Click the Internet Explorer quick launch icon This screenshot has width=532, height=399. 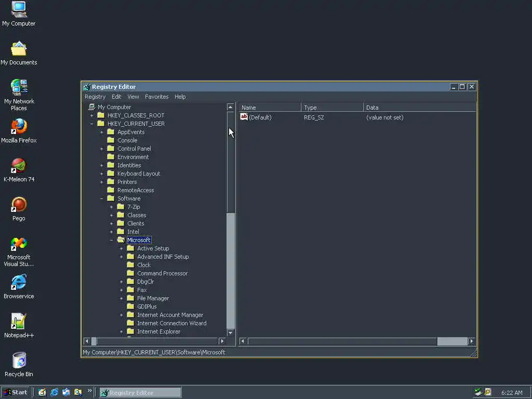[54, 392]
